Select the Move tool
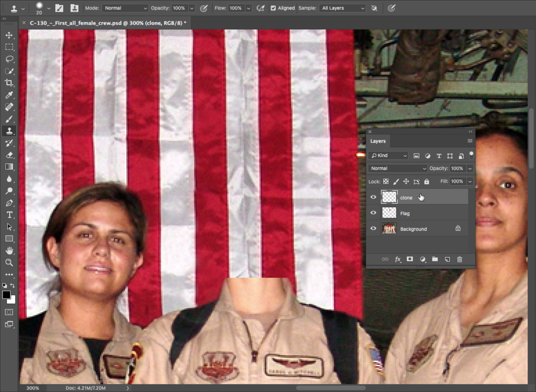This screenshot has width=536, height=392. click(9, 35)
